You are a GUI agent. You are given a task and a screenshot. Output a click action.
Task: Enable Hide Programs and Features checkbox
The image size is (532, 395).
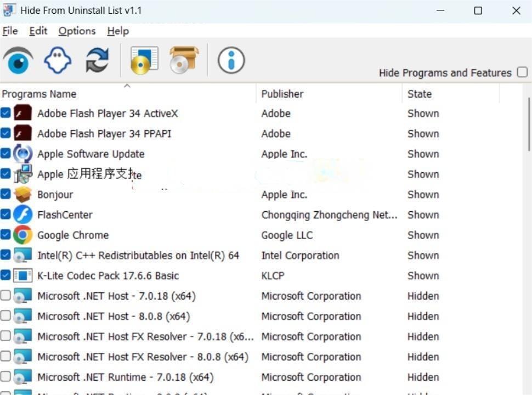[x=522, y=72]
